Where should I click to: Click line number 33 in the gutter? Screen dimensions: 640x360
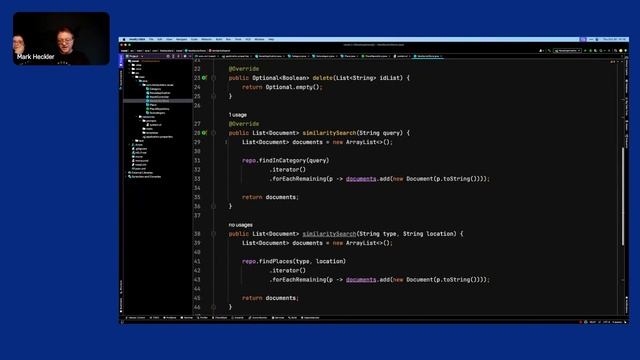[197, 179]
